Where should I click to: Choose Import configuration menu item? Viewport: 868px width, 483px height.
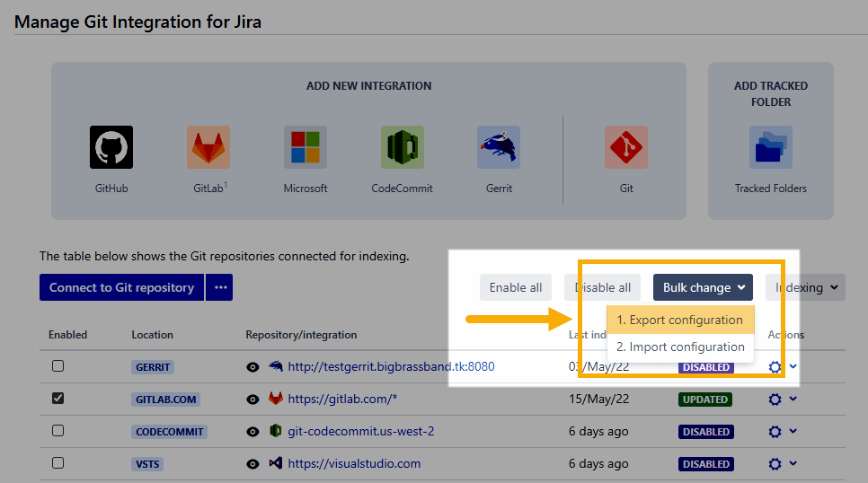(679, 347)
